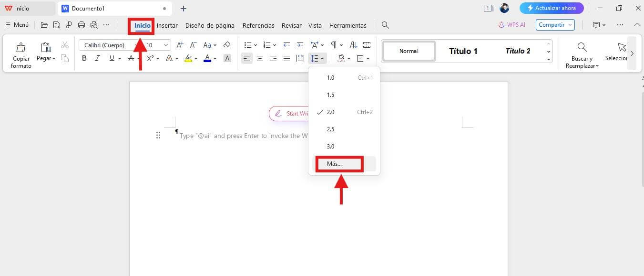Decrease the paragraph indent
Screen dimensions: 644x276
point(286,44)
